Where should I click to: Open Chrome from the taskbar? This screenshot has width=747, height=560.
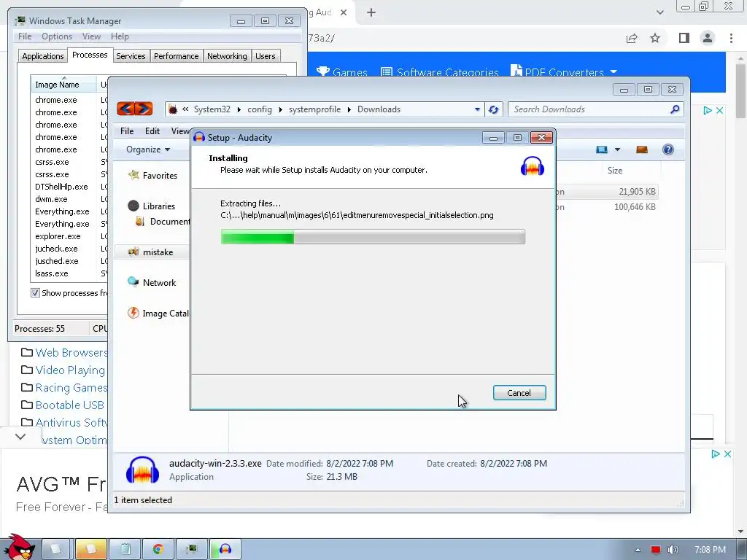[158, 549]
